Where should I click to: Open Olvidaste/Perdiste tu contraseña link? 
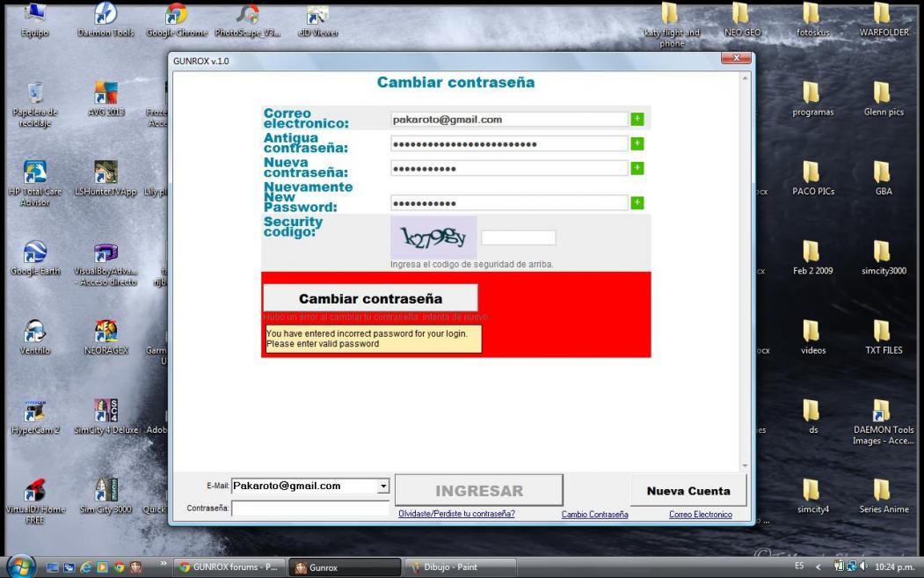tap(456, 515)
